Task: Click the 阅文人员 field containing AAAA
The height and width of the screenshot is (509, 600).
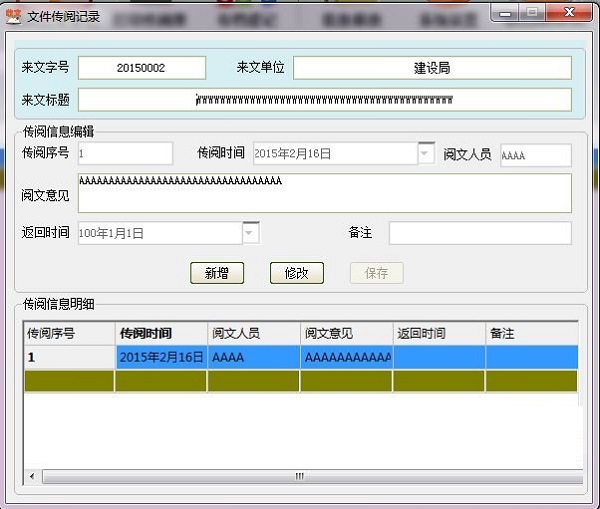Action: pyautogui.click(x=536, y=155)
